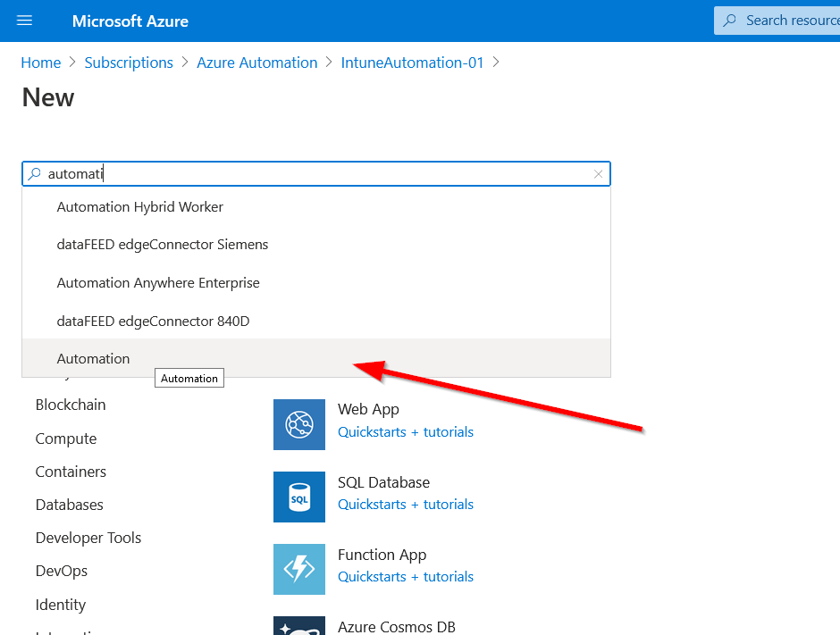The width and height of the screenshot is (840, 635).
Task: Choose dataFEED edgeConnector Siemens suggestion
Action: [316, 245]
